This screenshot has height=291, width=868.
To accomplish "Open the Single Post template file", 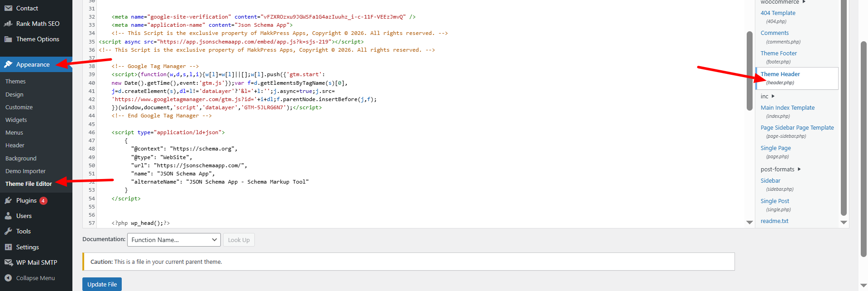I will coord(775,201).
